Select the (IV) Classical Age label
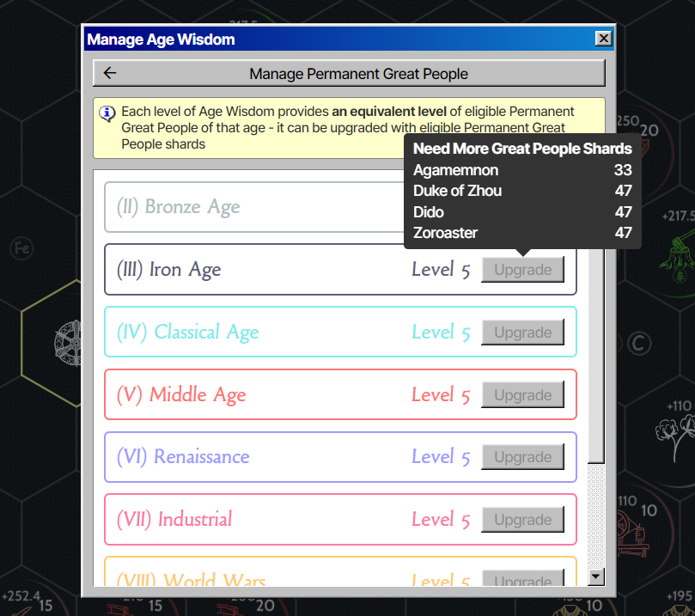 click(x=187, y=332)
